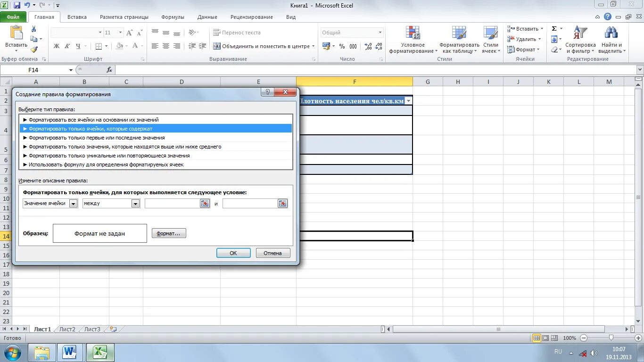Align text to the right

[177, 46]
